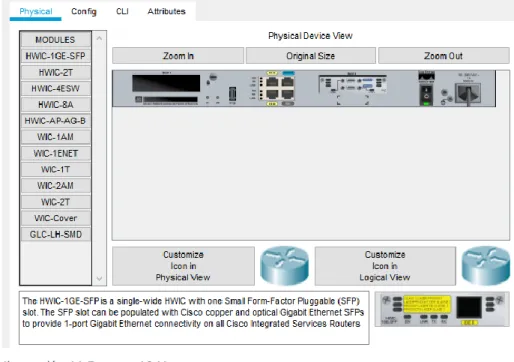The height and width of the screenshot is (362, 514).
Task: Click router icon beside Logical View button
Action: point(486,266)
